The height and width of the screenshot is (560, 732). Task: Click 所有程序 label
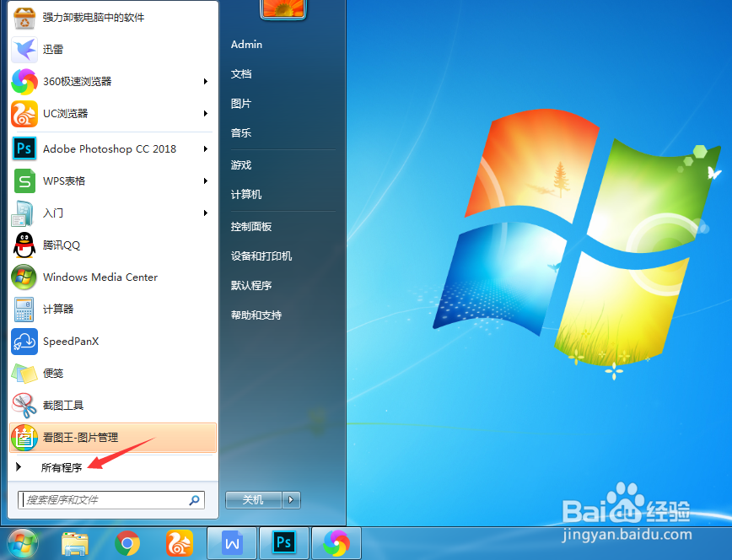[x=62, y=467]
